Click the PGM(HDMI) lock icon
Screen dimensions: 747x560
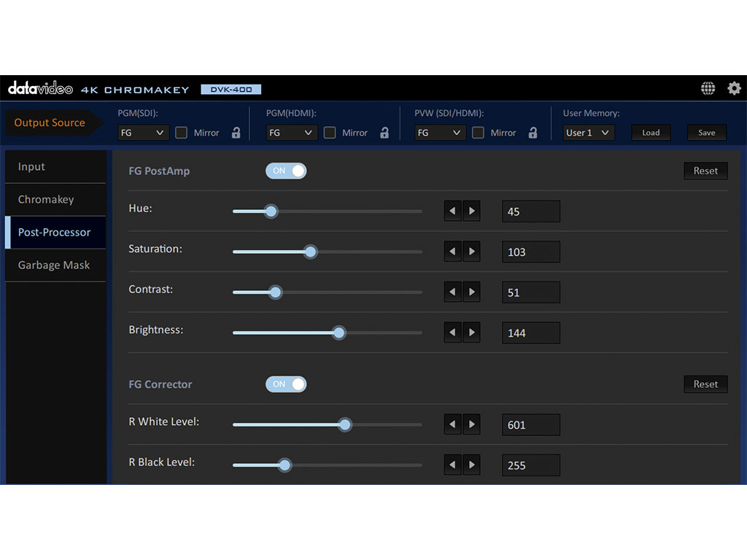click(384, 133)
